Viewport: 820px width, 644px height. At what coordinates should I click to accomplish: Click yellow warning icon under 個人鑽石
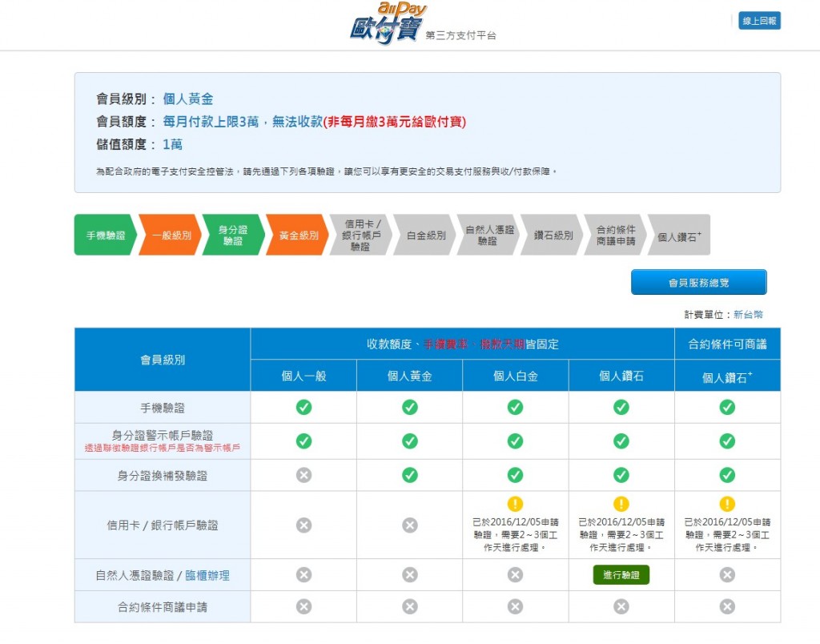pos(621,504)
